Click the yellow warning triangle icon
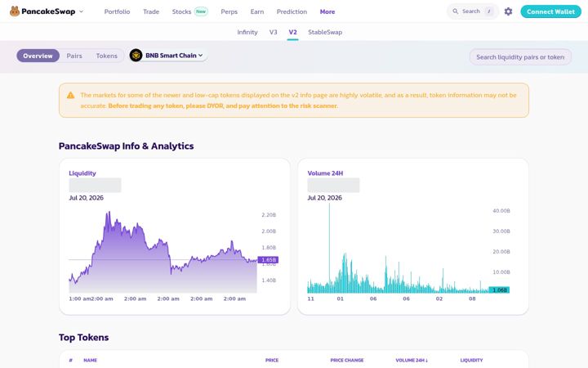The image size is (588, 368). (70, 96)
